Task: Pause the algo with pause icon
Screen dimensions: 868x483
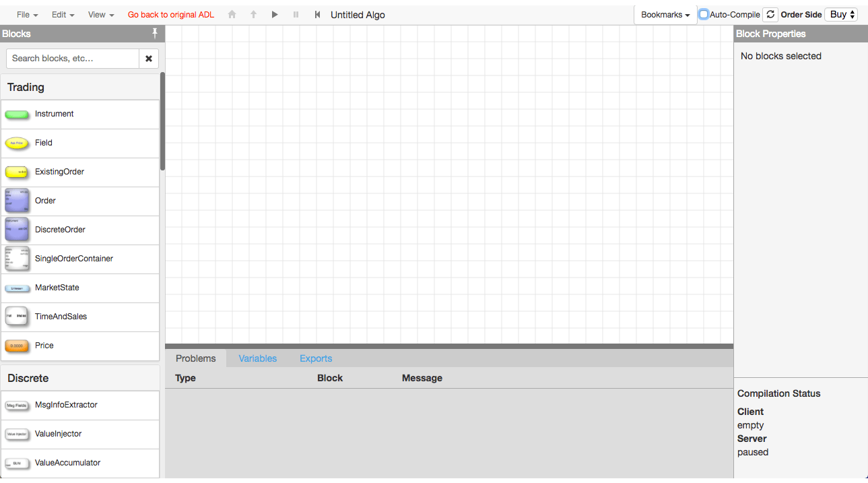Action: 296,14
